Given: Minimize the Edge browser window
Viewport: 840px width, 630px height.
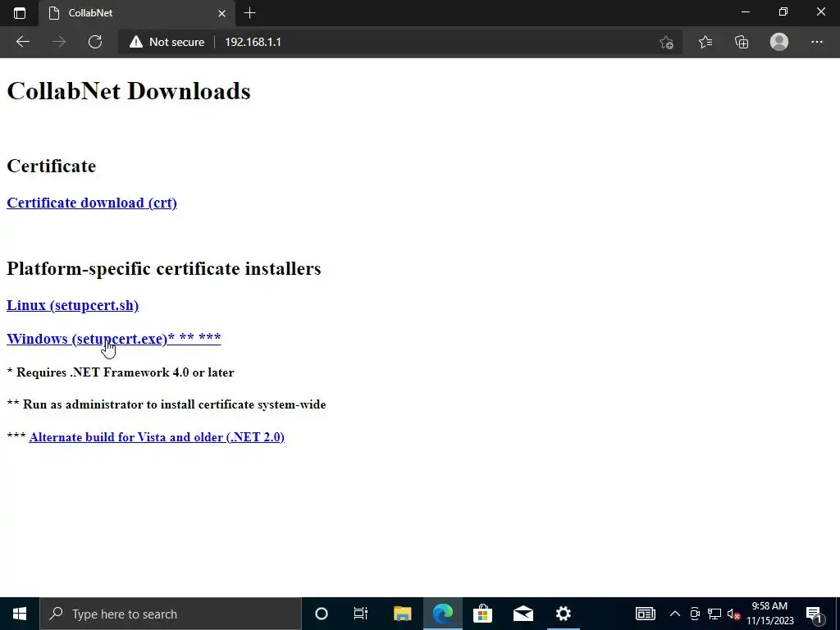Looking at the screenshot, I should 745,11.
